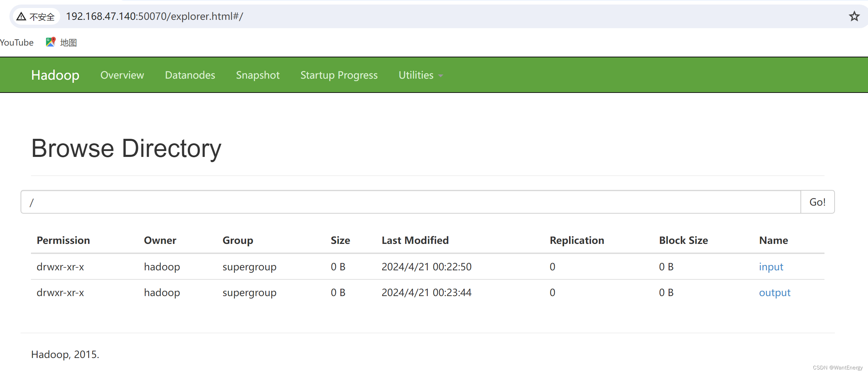Click the Browse Directory heading

pos(126,149)
